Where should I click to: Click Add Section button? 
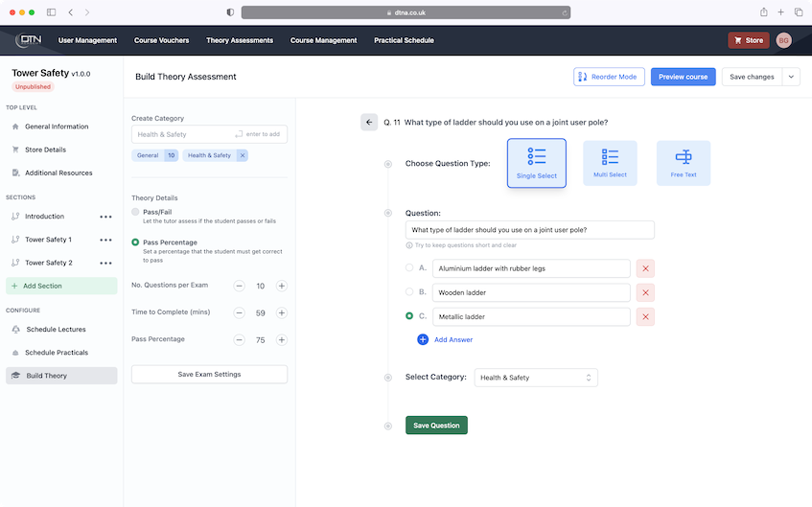[x=61, y=286]
